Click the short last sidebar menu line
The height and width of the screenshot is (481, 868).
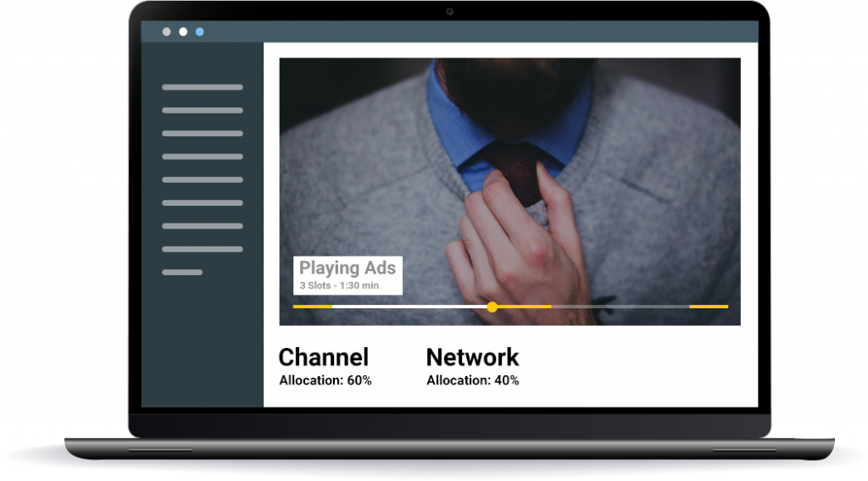point(182,272)
